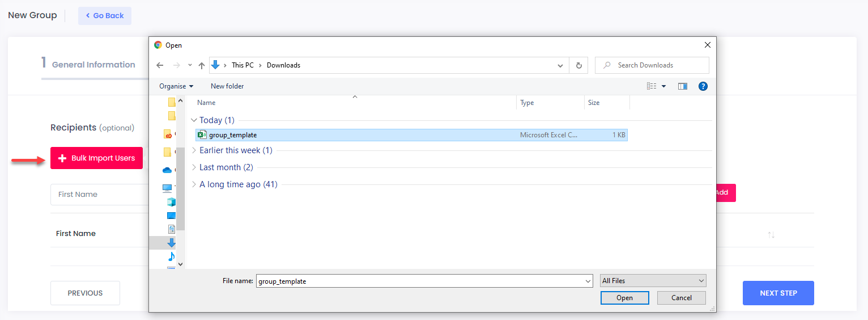Viewport: 868px width, 320px height.
Task: Cancel the file open dialog
Action: tap(681, 298)
